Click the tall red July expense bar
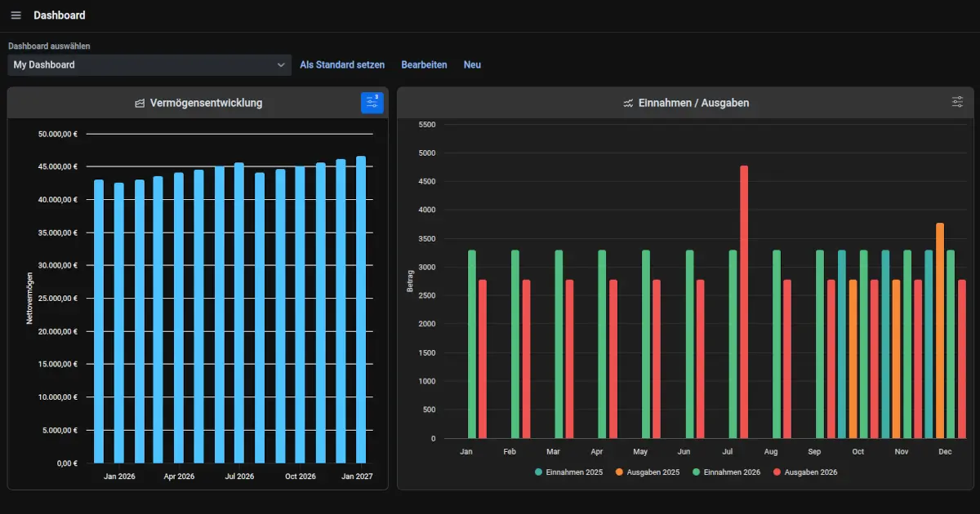980x514 pixels. point(744,302)
